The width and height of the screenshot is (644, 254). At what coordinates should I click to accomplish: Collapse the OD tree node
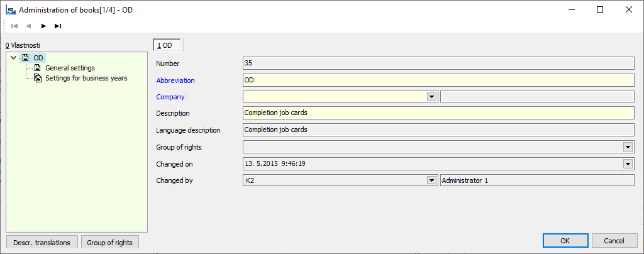[14, 58]
